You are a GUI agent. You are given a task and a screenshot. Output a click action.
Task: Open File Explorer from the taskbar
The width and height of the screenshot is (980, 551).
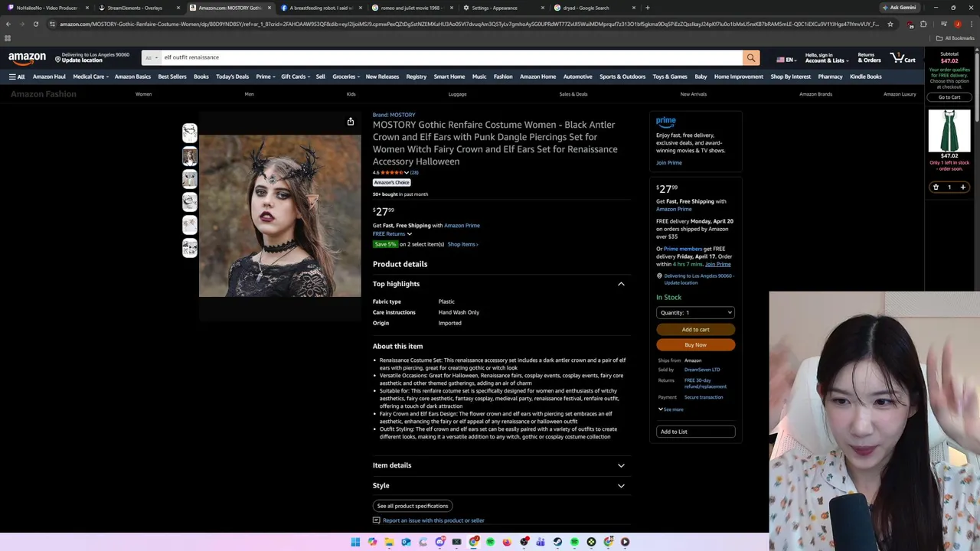pyautogui.click(x=389, y=542)
